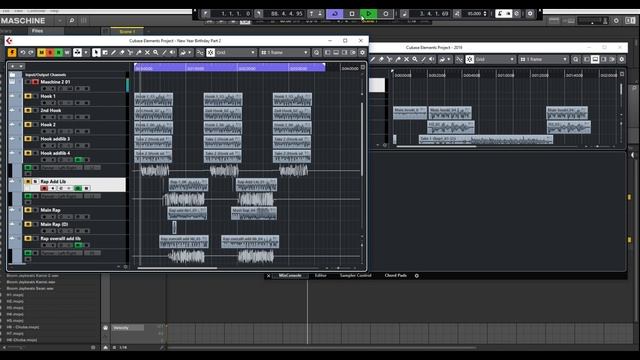Open the 1 frame grid type dropdown
Screen dimensions: 640x360
pos(284,53)
